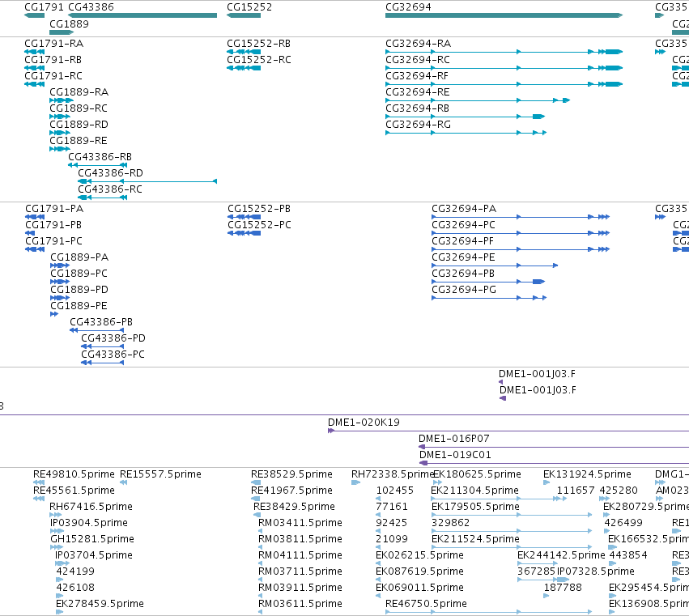Click transcript CG1889-RA
The image size is (689, 616).
tap(79, 92)
